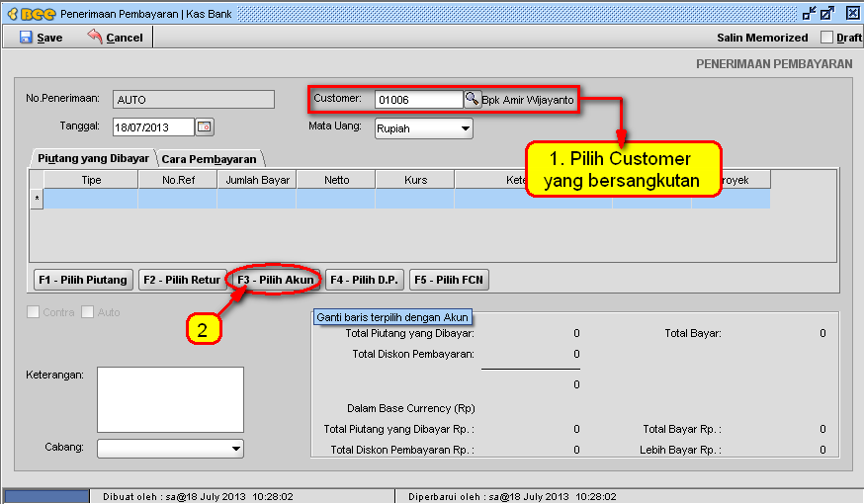Click the BEE logo in title bar
864x504 pixels.
(30, 13)
